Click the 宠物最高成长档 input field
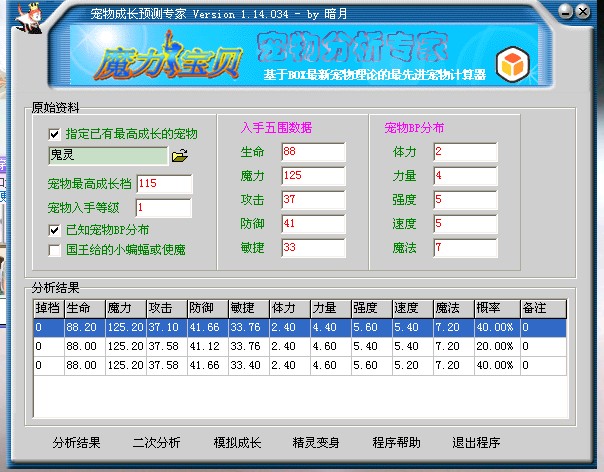604x472 pixels. [163, 184]
